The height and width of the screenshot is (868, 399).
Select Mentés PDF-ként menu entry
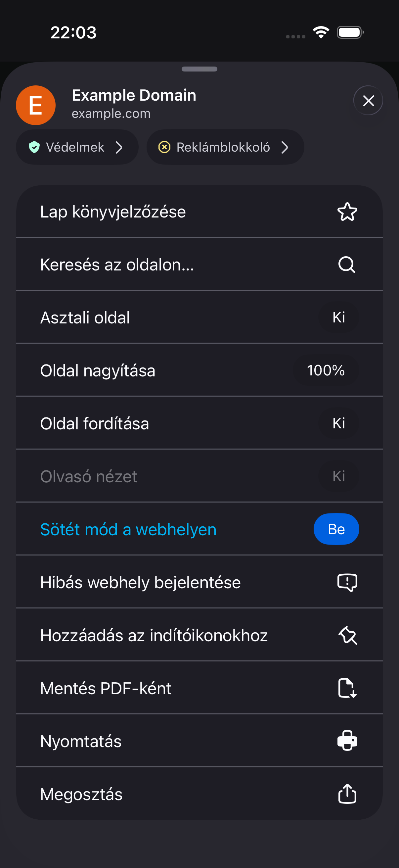click(x=199, y=688)
